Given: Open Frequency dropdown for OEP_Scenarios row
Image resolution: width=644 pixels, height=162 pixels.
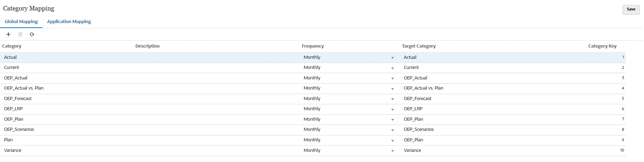Looking at the screenshot, I should (x=392, y=130).
